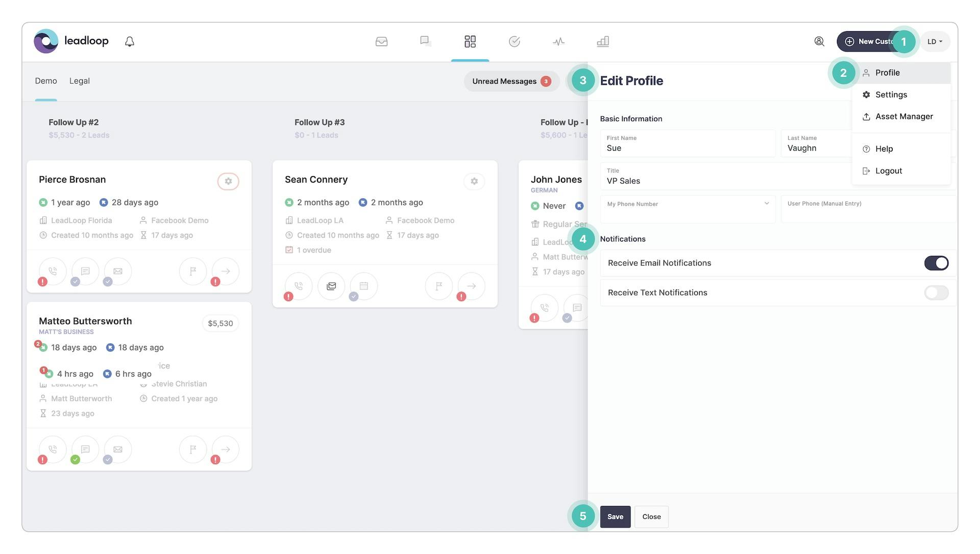Open the LD user account dropdown

(x=935, y=41)
